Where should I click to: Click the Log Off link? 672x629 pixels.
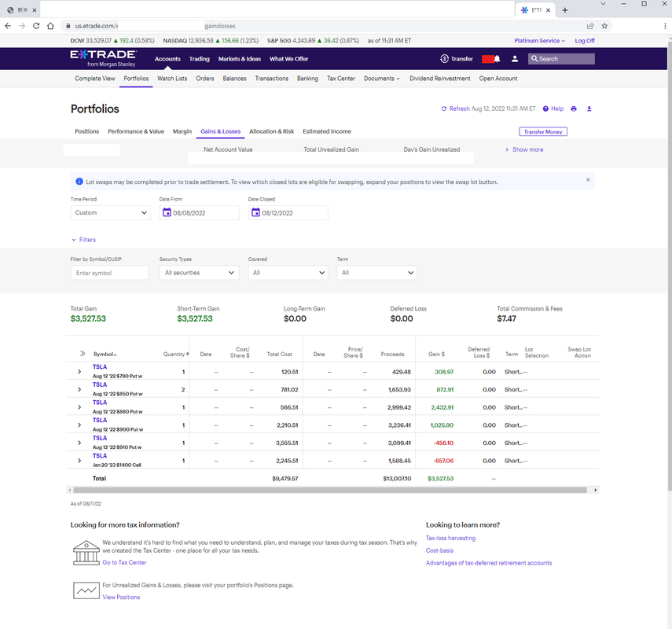[585, 41]
